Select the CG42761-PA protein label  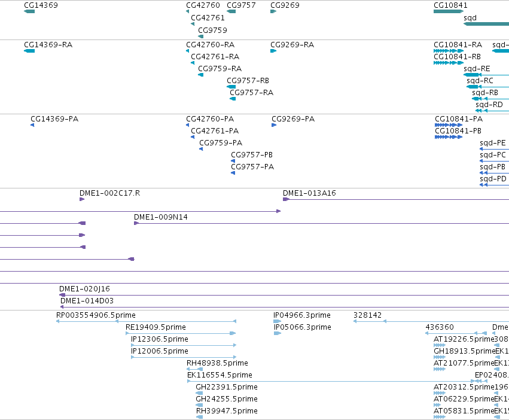point(215,131)
